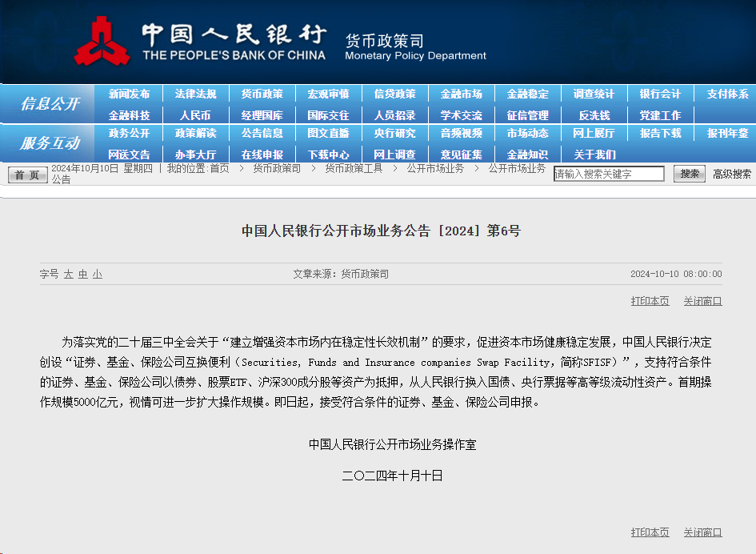Viewport: 756px width, 554px height.
Task: Click 关闭窗口 below the signature date
Action: pyautogui.click(x=702, y=532)
